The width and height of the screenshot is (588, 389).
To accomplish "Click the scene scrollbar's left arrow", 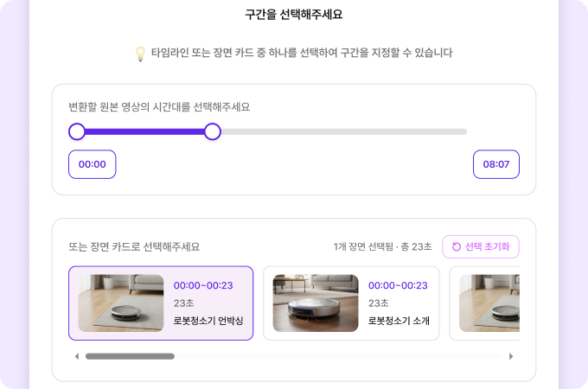I will point(76,356).
